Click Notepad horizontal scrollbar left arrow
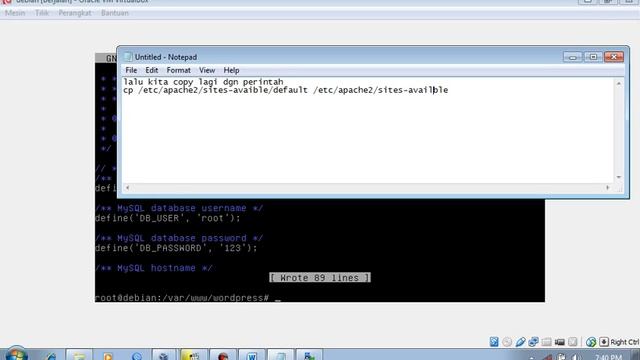Viewport: 640px width, 360px height. click(128, 188)
